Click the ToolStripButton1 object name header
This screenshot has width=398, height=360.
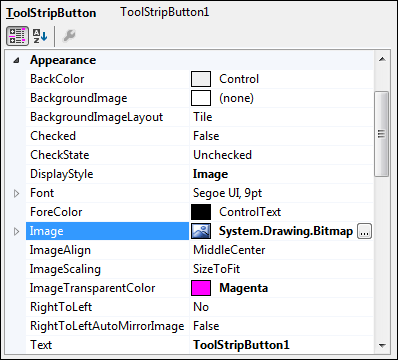[165, 12]
